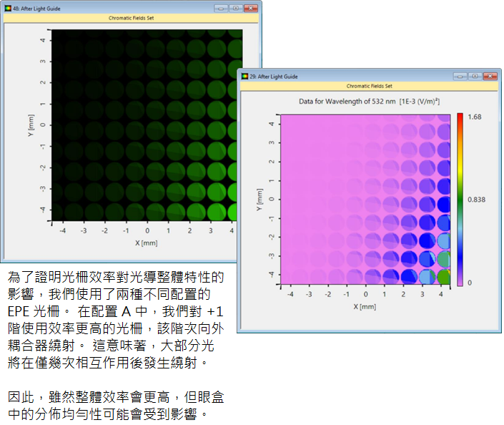Close window 48: After Light Guide
This screenshot has width=504, height=425.
[x=251, y=9]
